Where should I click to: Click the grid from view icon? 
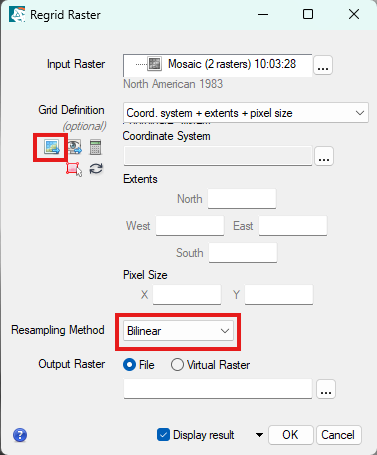(75, 147)
